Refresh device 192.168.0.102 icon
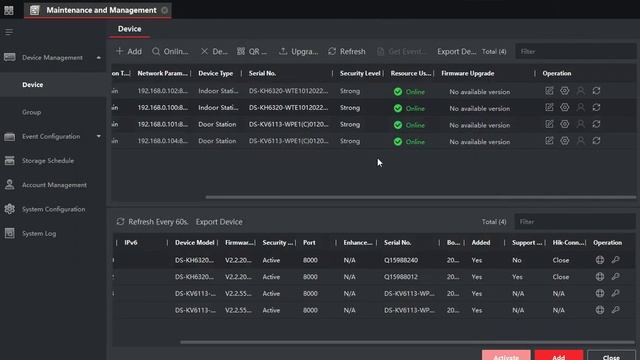Image resolution: width=640 pixels, height=360 pixels. (596, 91)
